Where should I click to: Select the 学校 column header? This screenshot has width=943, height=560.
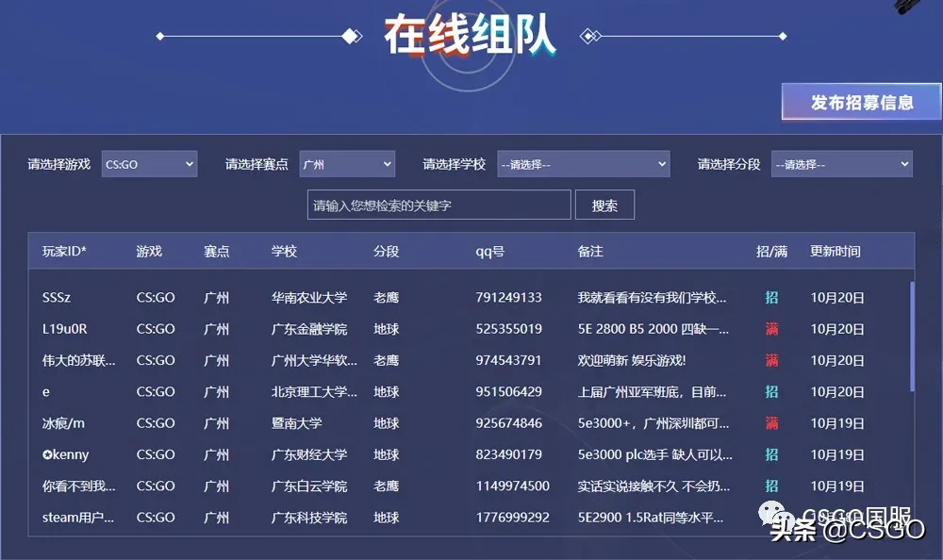(284, 252)
